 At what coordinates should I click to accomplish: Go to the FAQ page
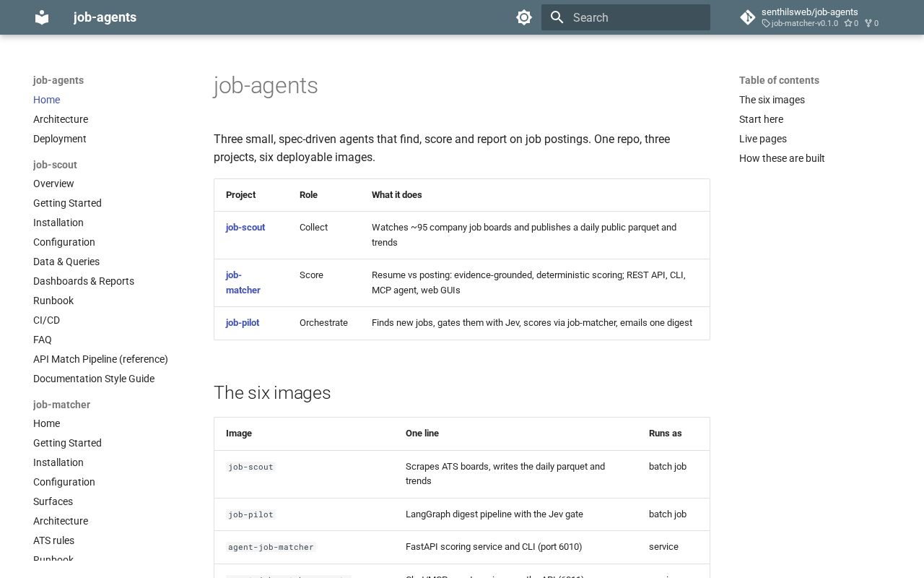tap(43, 340)
